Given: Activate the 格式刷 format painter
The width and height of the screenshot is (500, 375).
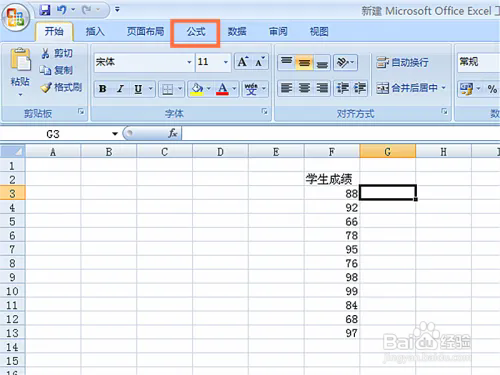Looking at the screenshot, I should tap(61, 87).
